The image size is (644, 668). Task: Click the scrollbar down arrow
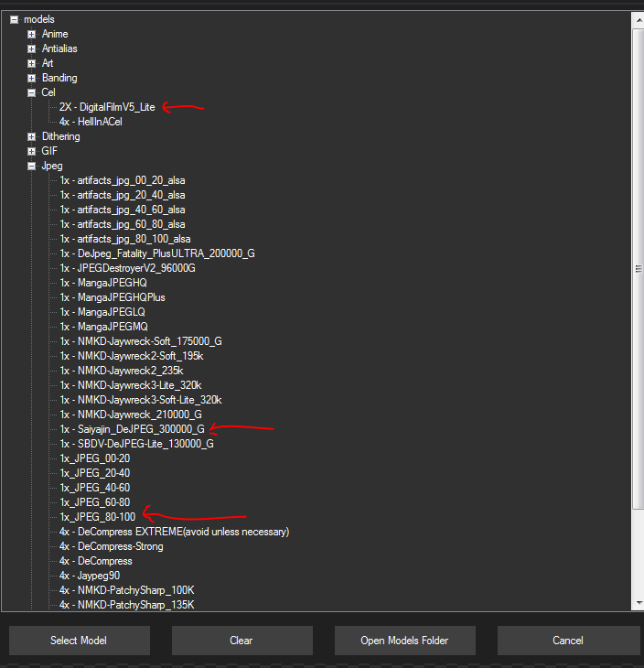click(x=639, y=603)
